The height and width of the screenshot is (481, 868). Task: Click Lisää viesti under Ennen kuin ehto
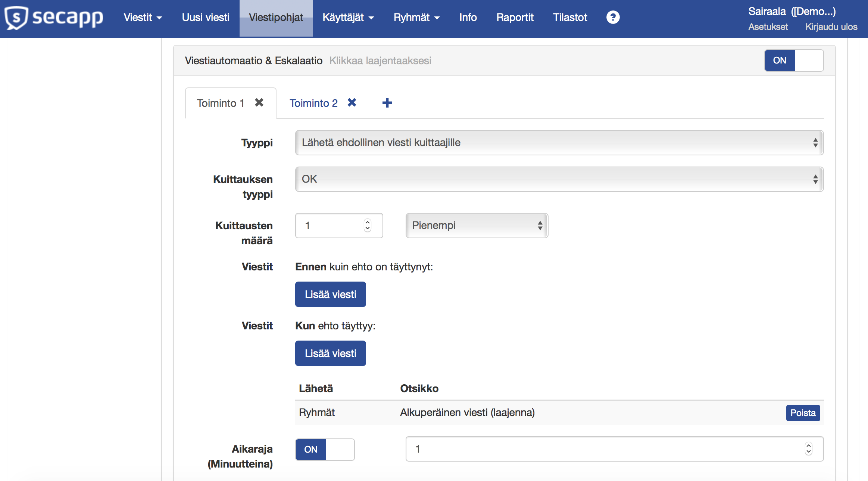(330, 294)
